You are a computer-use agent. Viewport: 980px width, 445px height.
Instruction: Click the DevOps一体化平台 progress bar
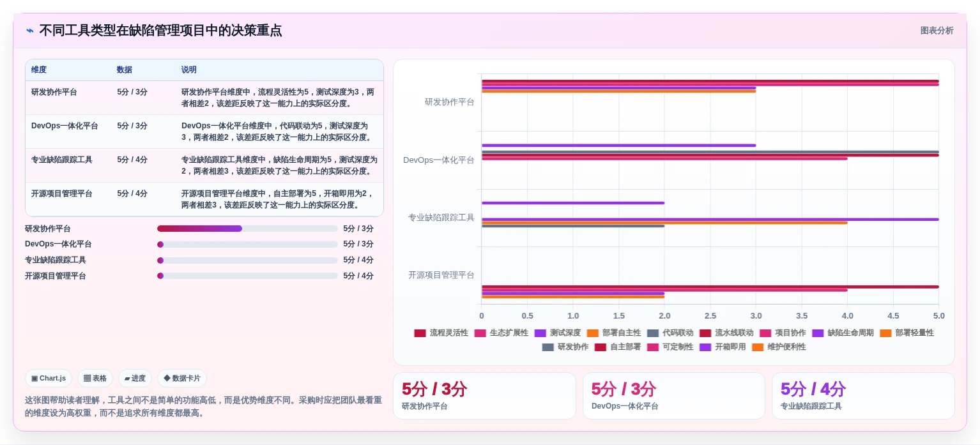[x=247, y=245]
